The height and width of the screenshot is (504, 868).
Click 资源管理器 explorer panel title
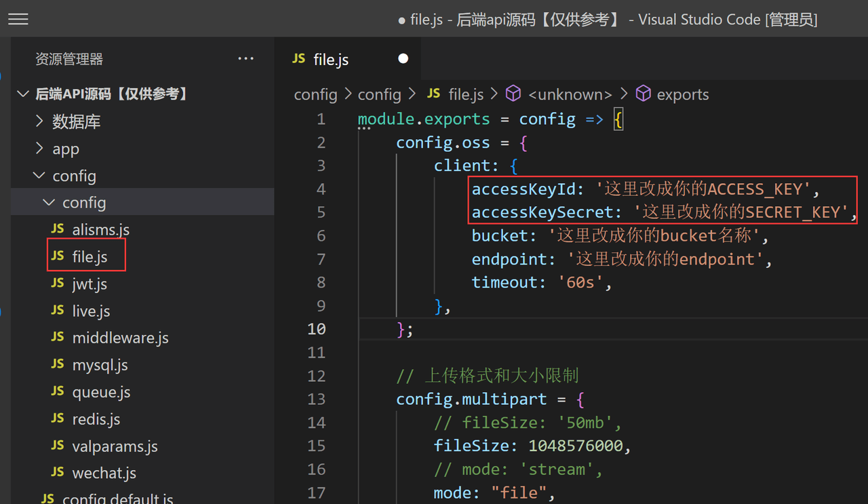(69, 59)
